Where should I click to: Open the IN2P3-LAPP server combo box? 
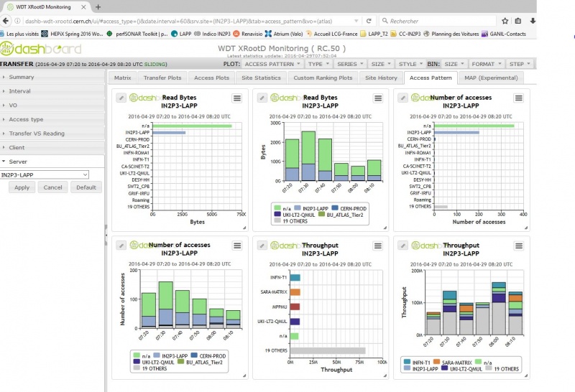[45, 174]
